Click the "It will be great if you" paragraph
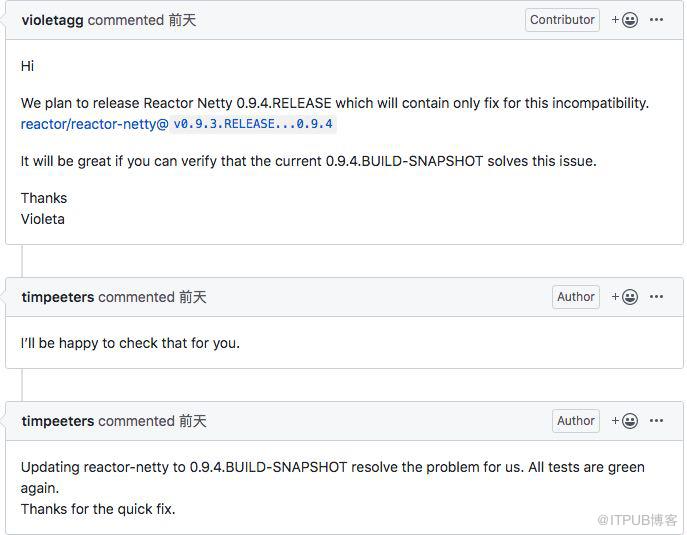 [x=308, y=161]
